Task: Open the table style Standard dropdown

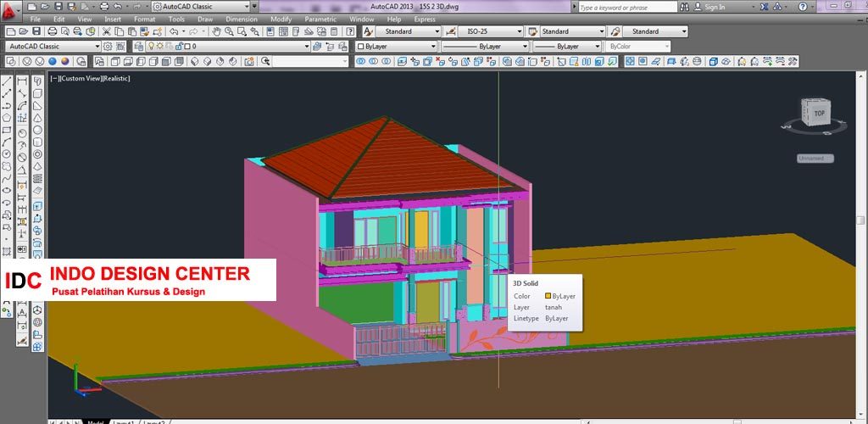Action: coord(601,31)
